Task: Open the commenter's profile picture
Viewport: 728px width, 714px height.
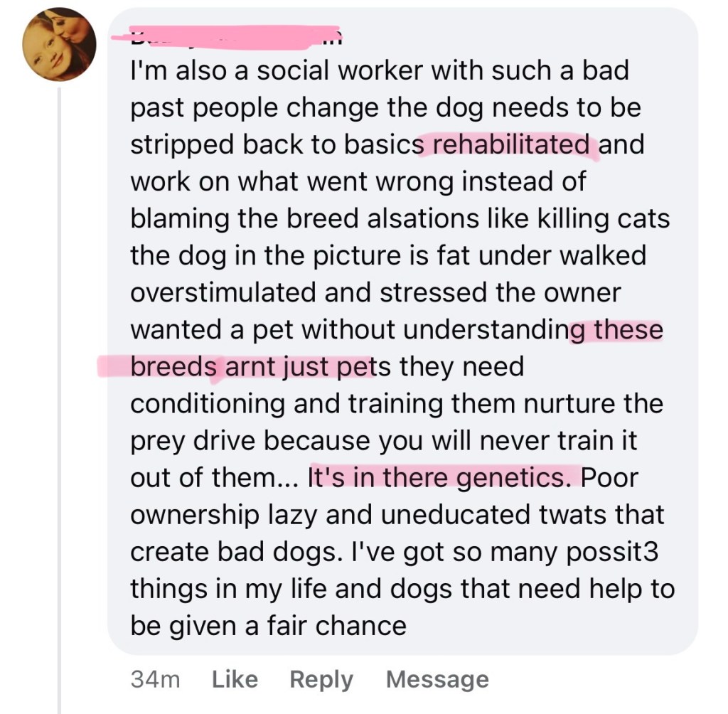Action: coord(59,44)
